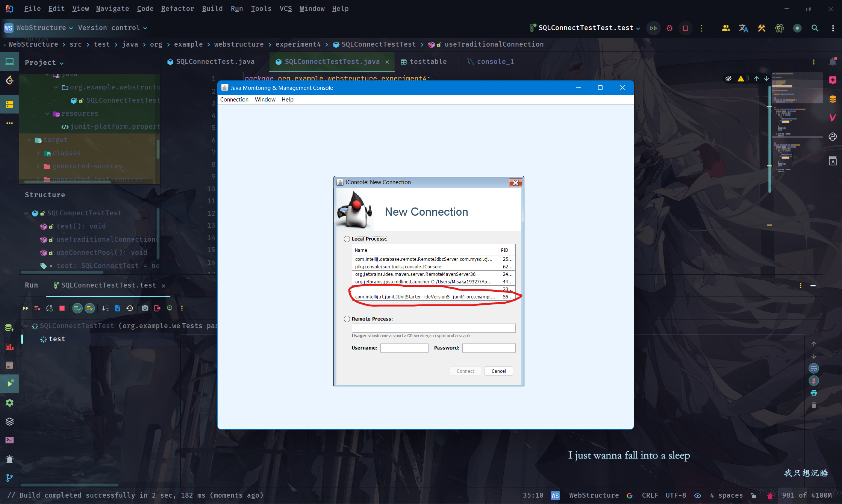
Task: Click the Remote Process address field
Action: click(433, 328)
